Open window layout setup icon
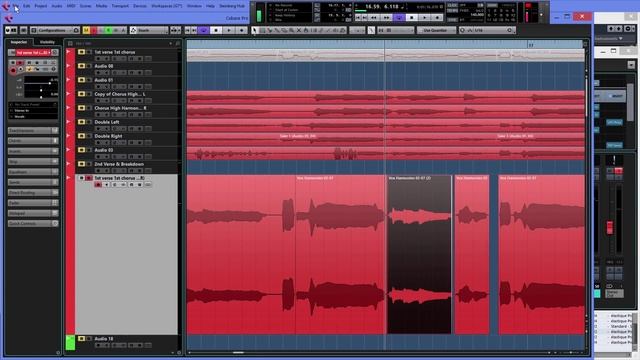 point(23,30)
